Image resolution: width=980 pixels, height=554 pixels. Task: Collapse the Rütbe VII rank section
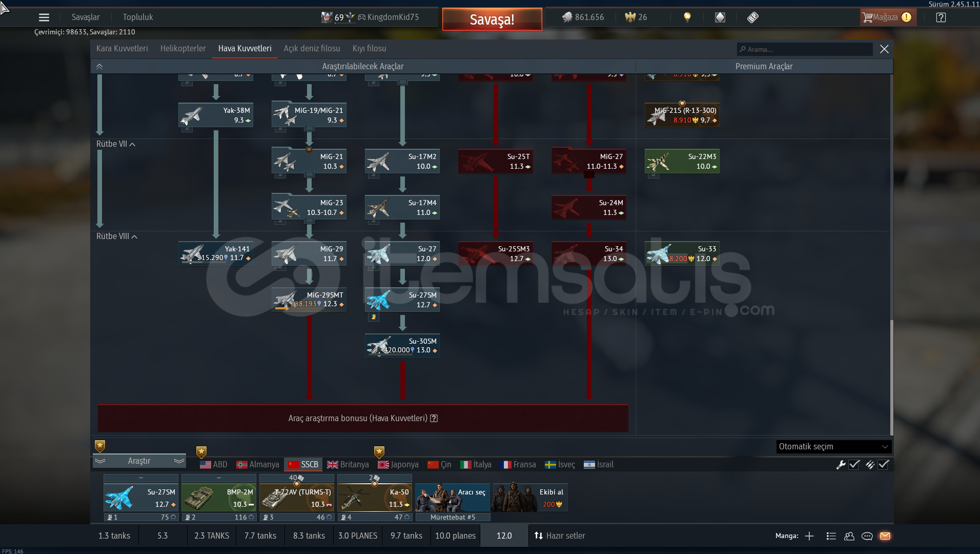click(x=116, y=144)
